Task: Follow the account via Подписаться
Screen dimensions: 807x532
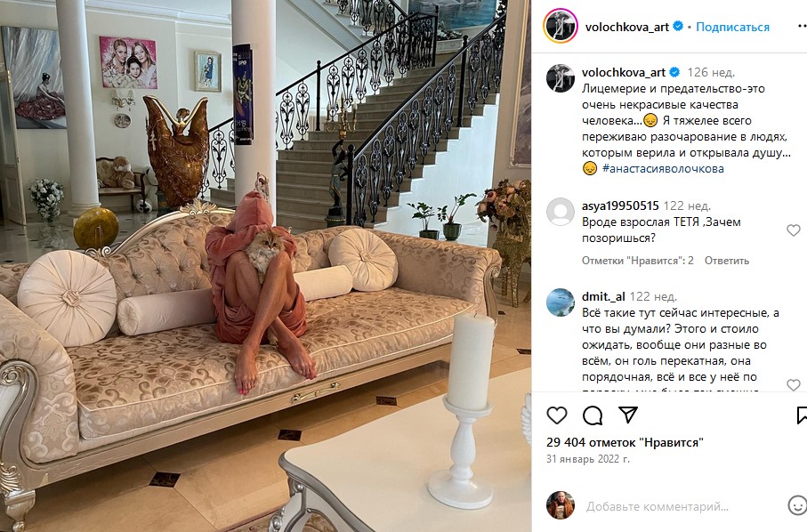Action: point(732,27)
